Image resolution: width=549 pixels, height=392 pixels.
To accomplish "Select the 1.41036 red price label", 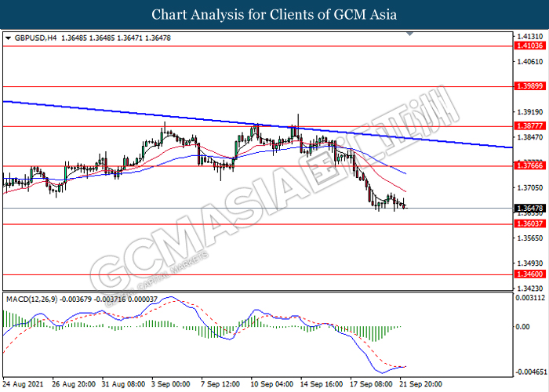I will coord(529,45).
